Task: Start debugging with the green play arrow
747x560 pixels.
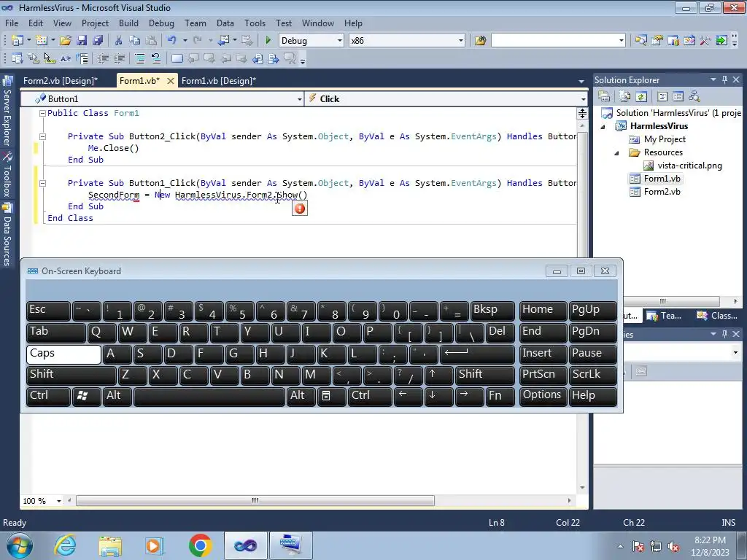Action: (x=268, y=41)
